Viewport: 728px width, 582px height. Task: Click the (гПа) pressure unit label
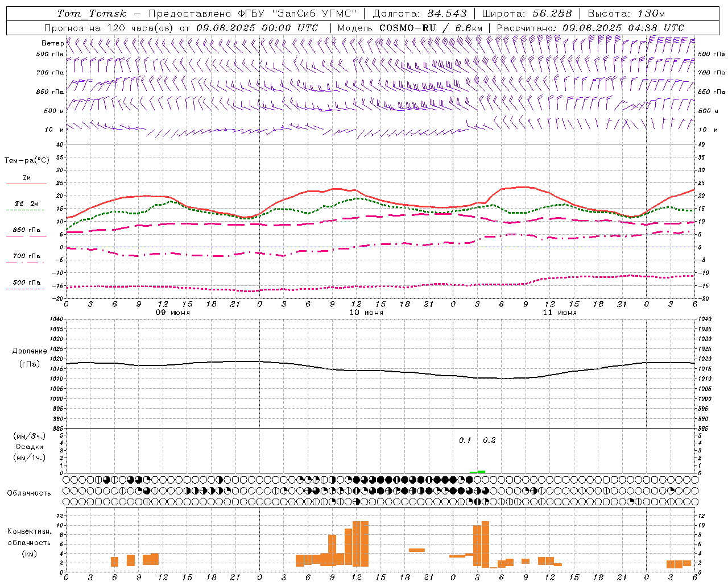(x=30, y=364)
